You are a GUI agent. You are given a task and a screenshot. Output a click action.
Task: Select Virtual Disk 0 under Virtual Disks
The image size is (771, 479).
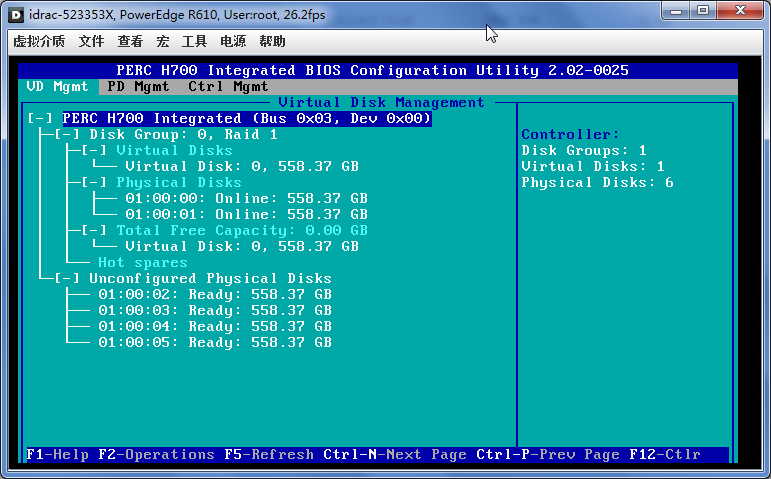click(242, 167)
